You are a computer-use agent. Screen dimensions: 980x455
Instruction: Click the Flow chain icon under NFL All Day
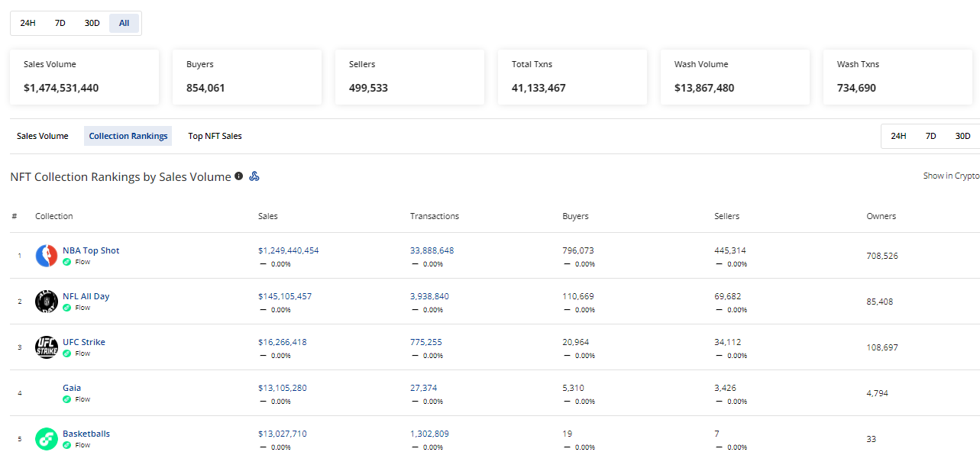(x=67, y=308)
